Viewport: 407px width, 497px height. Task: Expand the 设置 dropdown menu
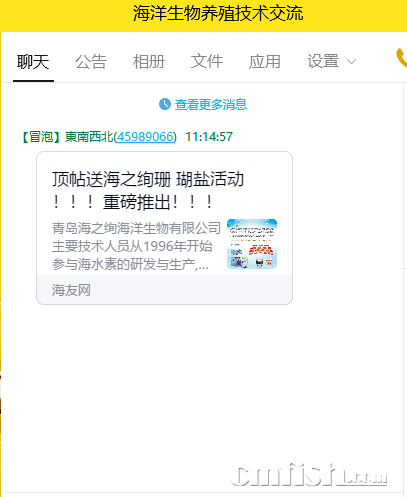pyautogui.click(x=332, y=62)
